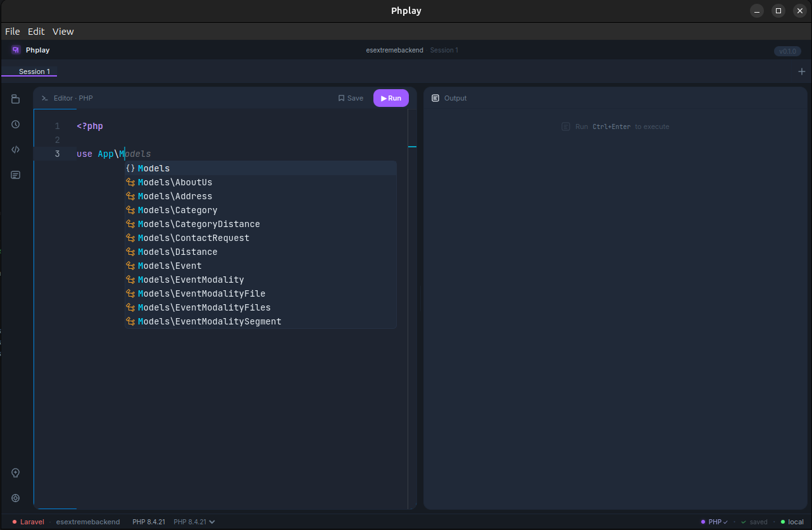Open the code snippets icon in sidebar
This screenshot has width=812, height=530.
[x=16, y=150]
